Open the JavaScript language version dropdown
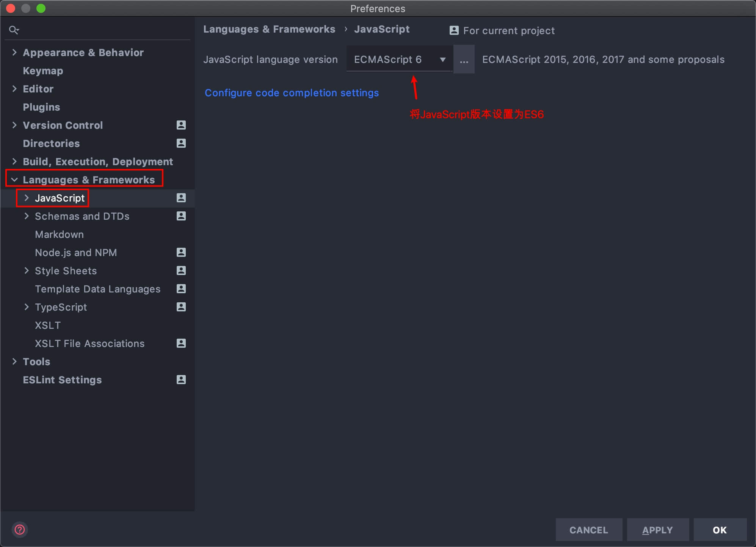The height and width of the screenshot is (547, 756). (399, 59)
